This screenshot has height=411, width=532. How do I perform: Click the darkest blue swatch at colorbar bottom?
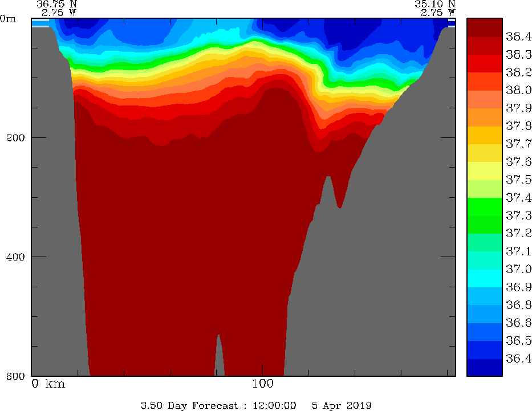484,368
